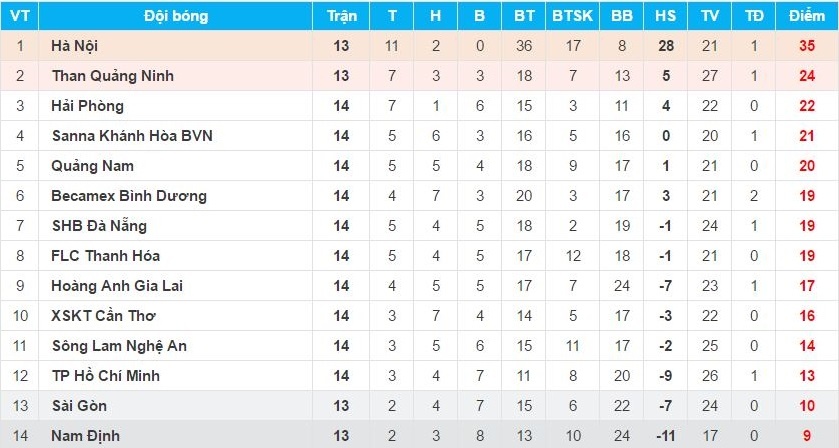The width and height of the screenshot is (839, 448).
Task: Select the BTSK column header
Action: tap(572, 16)
